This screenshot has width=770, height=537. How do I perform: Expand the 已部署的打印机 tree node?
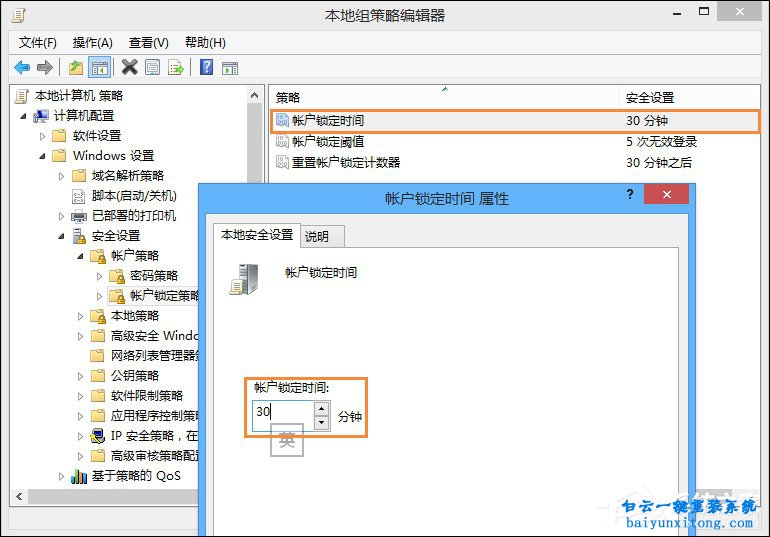61,216
